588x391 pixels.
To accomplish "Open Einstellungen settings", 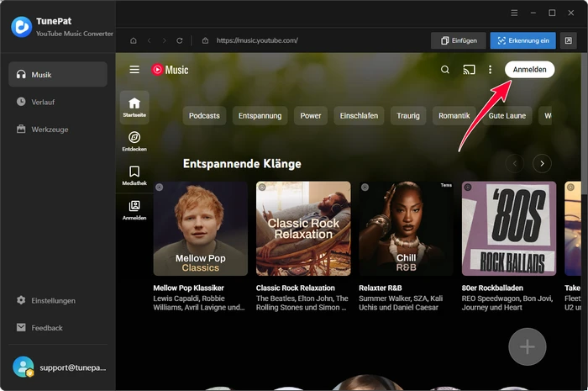I will (58, 300).
